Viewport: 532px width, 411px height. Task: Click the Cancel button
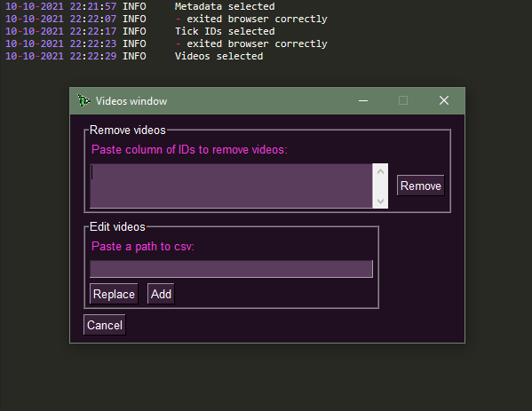click(105, 325)
